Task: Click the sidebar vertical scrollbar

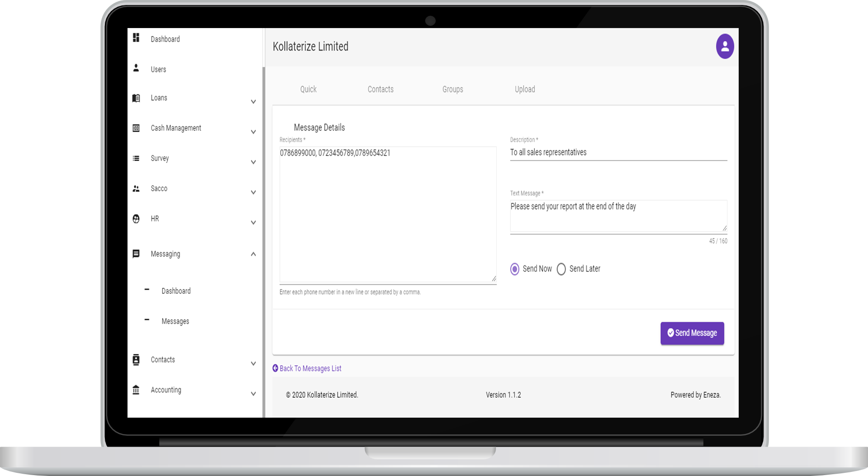Action: click(x=264, y=242)
